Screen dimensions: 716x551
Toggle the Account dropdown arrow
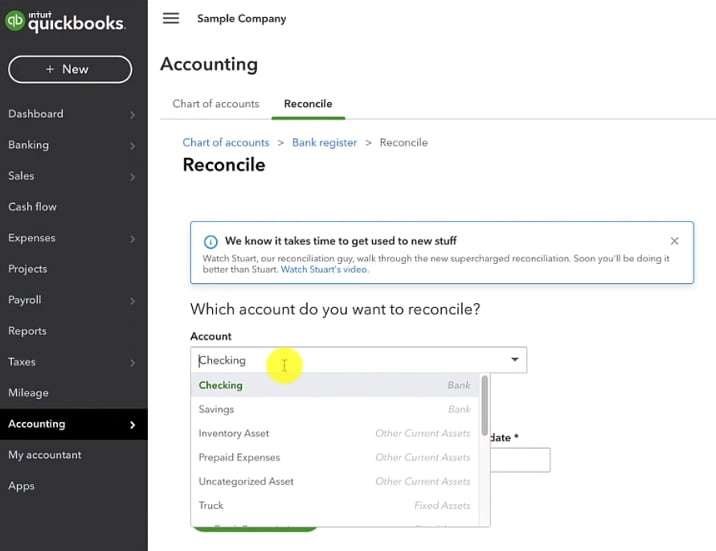515,360
